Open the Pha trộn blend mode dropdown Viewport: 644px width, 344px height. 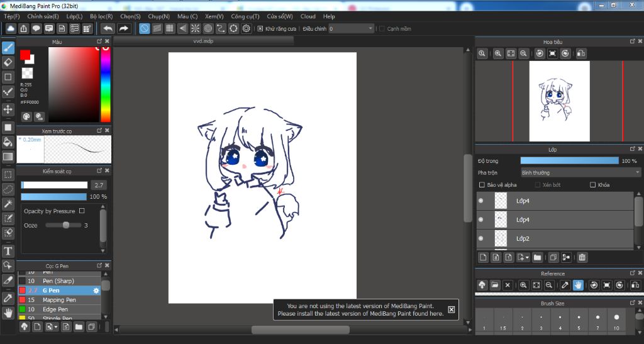pos(580,172)
